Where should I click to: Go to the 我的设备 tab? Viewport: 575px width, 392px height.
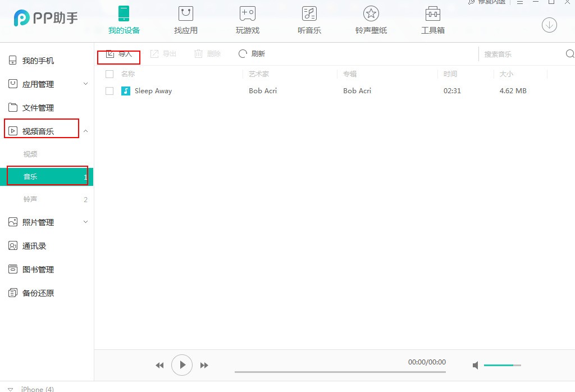click(124, 21)
